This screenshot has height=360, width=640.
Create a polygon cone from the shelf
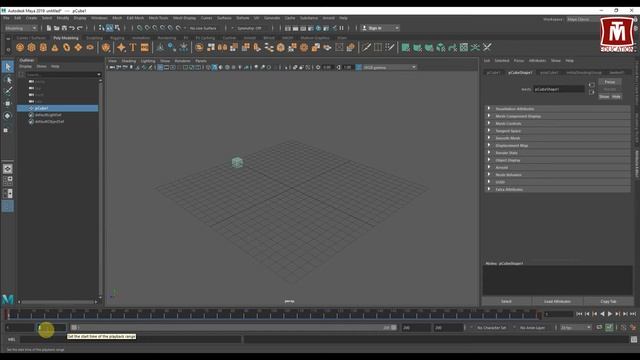[55, 48]
